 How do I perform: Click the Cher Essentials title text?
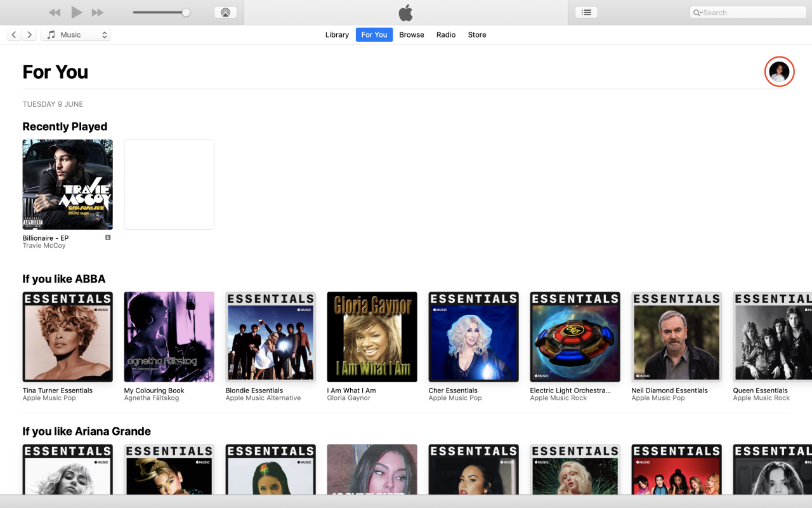453,391
